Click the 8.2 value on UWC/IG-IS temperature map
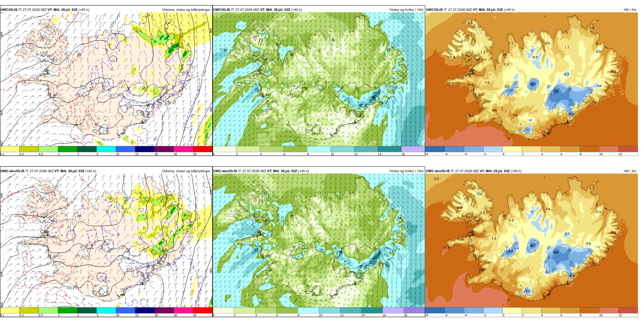This screenshot has height=322, width=644. coord(613,72)
